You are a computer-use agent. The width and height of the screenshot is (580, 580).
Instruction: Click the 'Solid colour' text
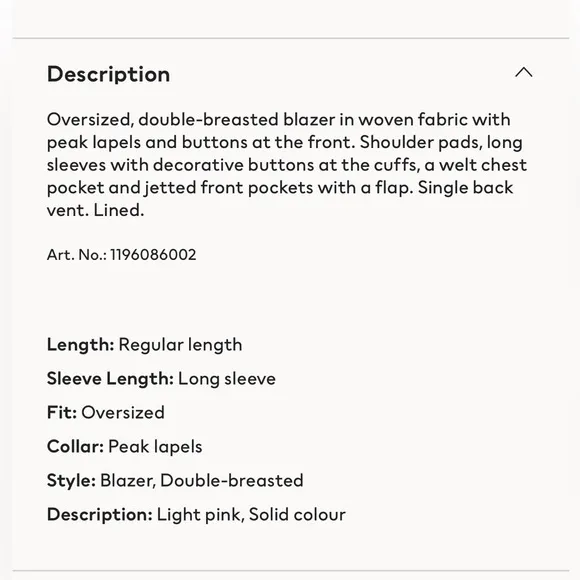tap(297, 515)
